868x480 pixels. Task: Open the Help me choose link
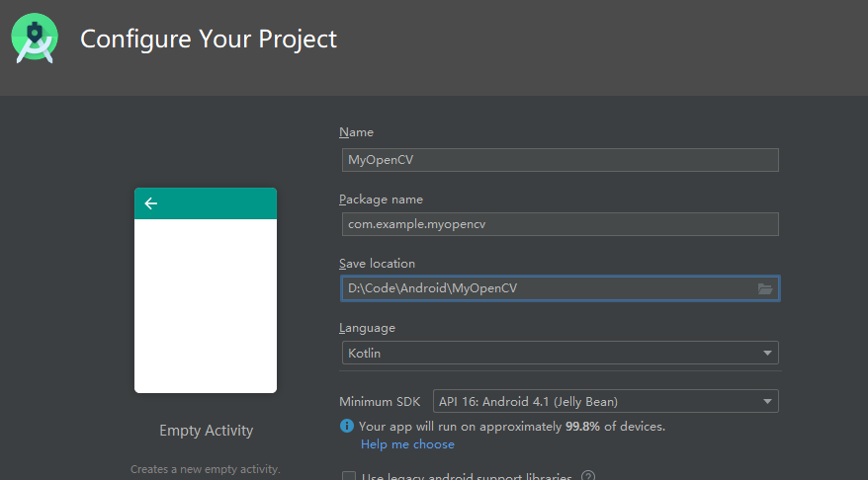[x=407, y=444]
